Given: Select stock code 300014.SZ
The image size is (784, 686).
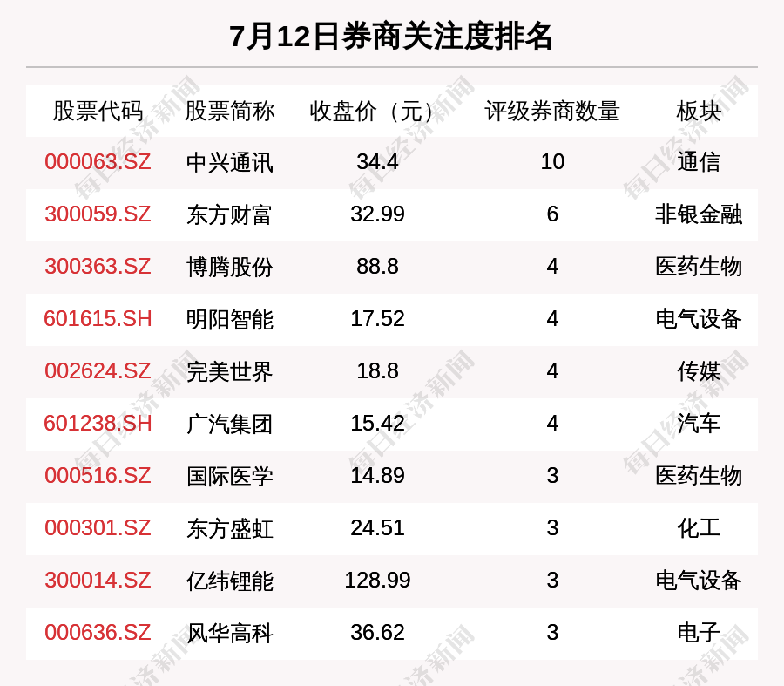Looking at the screenshot, I should pyautogui.click(x=98, y=581).
